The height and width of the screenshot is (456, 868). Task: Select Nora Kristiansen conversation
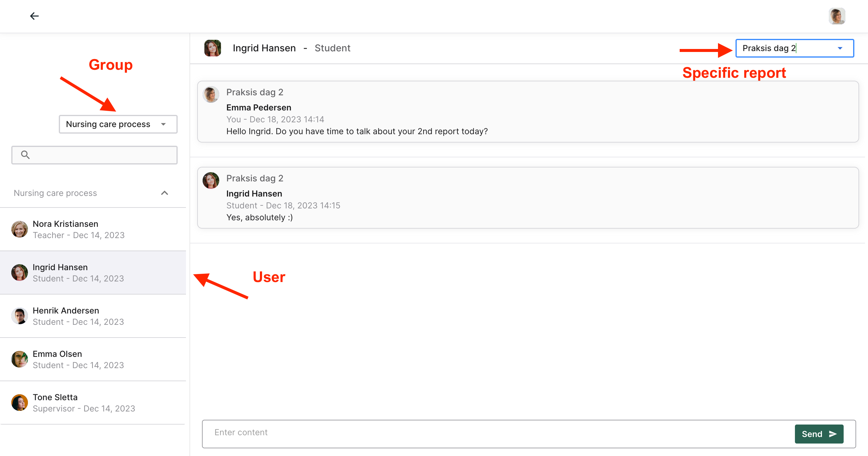(x=93, y=229)
